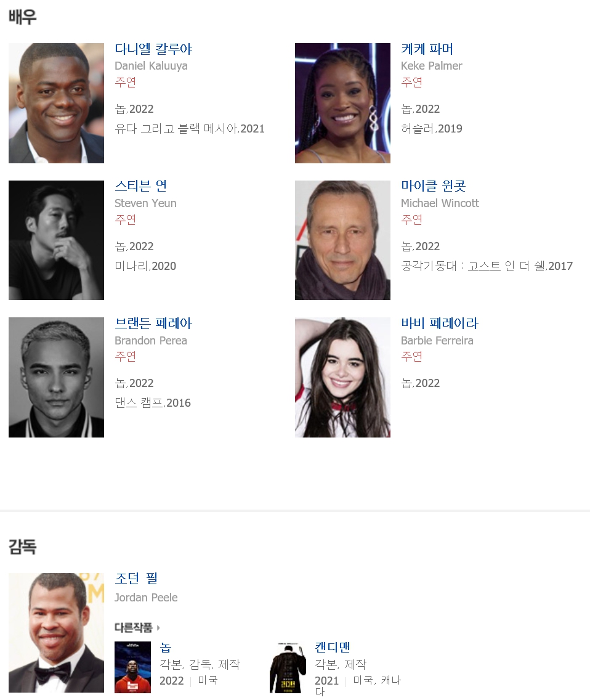Click the 미나리, 2020 film link
Screen dimensions: 590x700
click(145, 266)
